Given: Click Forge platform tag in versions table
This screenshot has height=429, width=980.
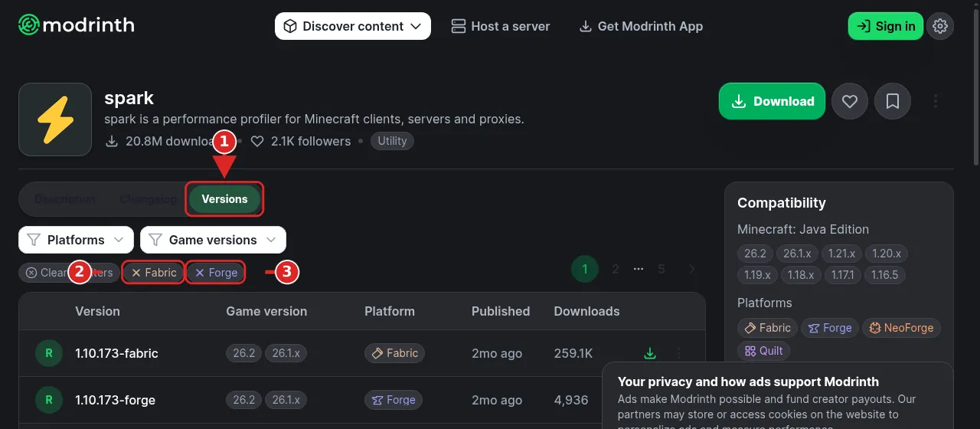Looking at the screenshot, I should tap(393, 400).
